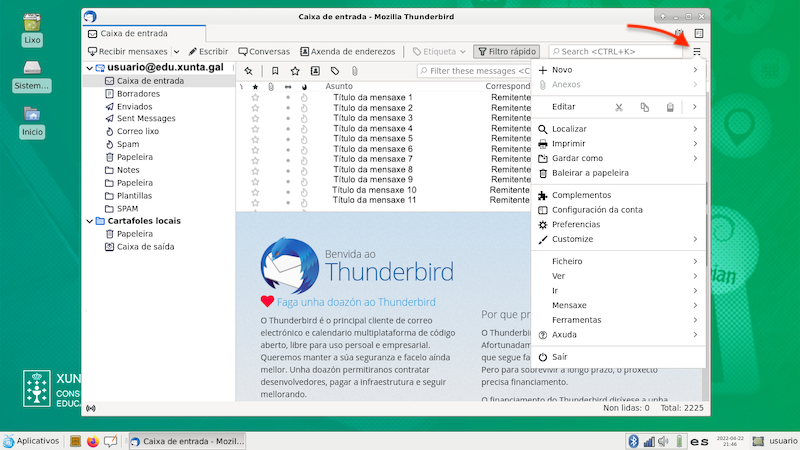The image size is (800, 450).
Task: Filter messages by attachment paperclip icon
Action: 355,71
